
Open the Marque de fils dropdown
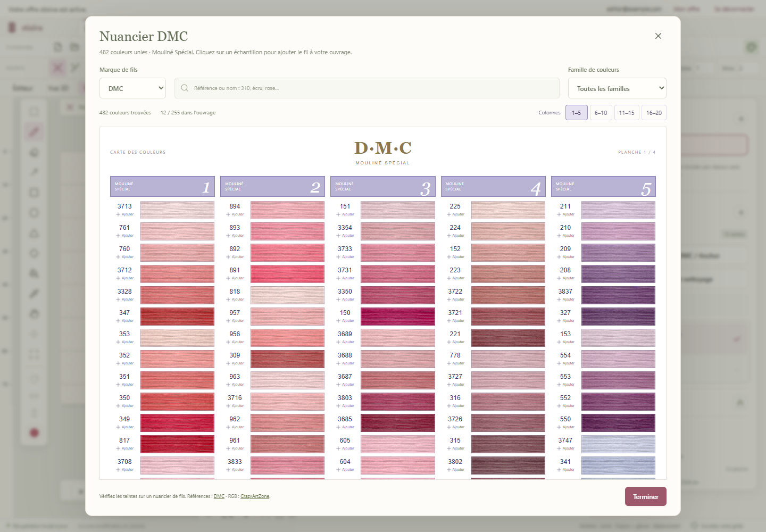click(x=132, y=88)
